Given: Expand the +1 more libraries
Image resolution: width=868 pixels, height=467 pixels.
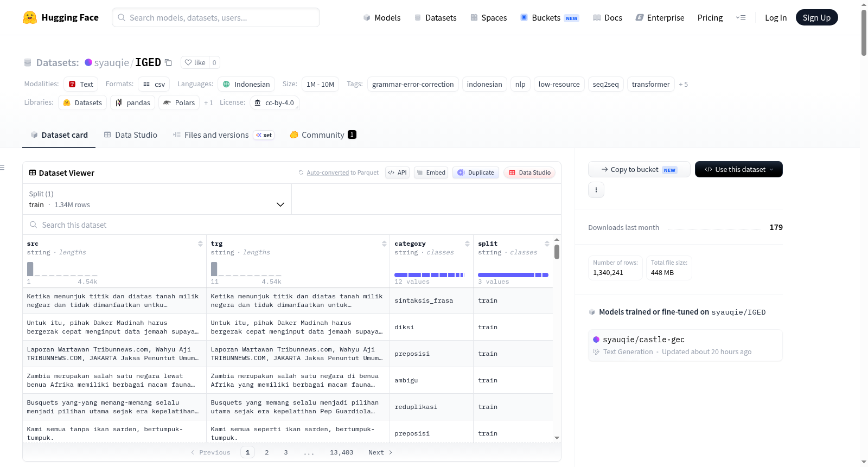Looking at the screenshot, I should (208, 103).
